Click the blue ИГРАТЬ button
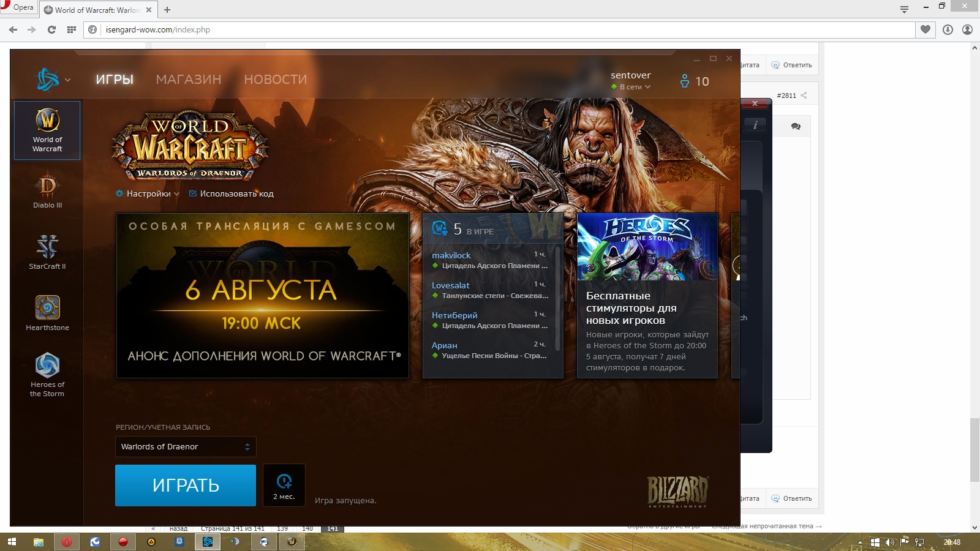The height and width of the screenshot is (551, 980). pyautogui.click(x=186, y=485)
